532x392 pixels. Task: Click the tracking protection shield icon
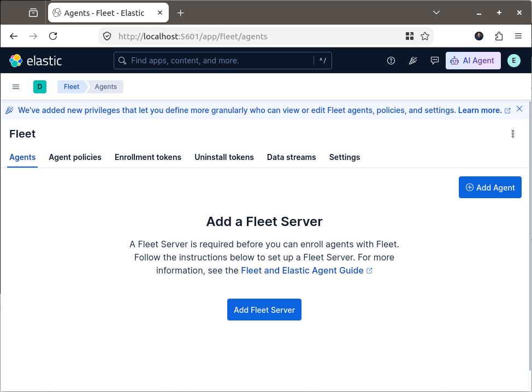click(x=107, y=36)
